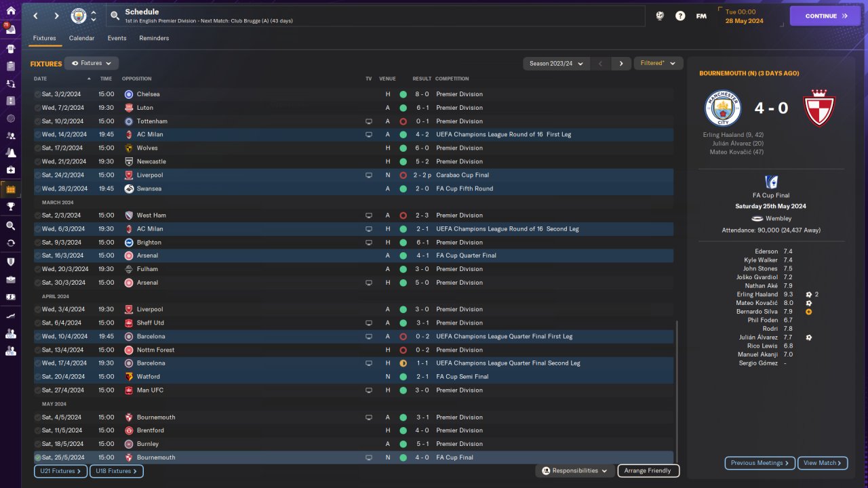The width and height of the screenshot is (868, 488).
Task: Open the Under 18s squad icon in sidebar
Action: [x=10, y=351]
